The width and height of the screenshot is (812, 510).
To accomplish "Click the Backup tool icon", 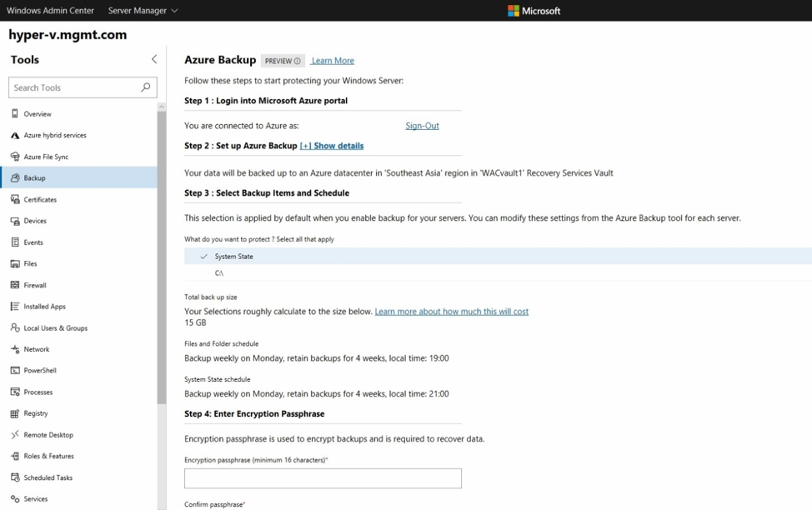I will pyautogui.click(x=15, y=177).
